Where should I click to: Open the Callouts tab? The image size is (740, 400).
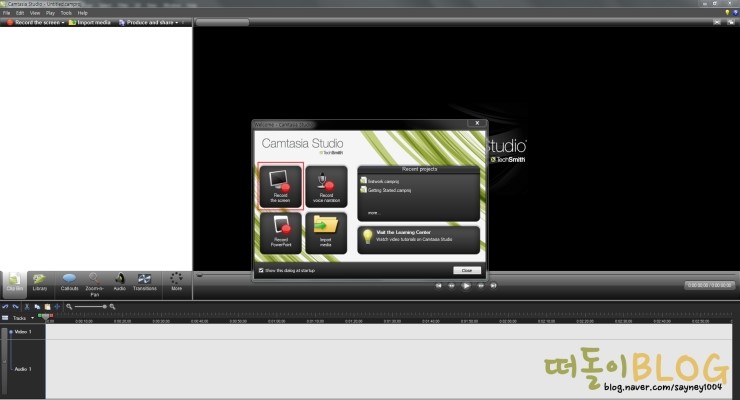point(69,284)
